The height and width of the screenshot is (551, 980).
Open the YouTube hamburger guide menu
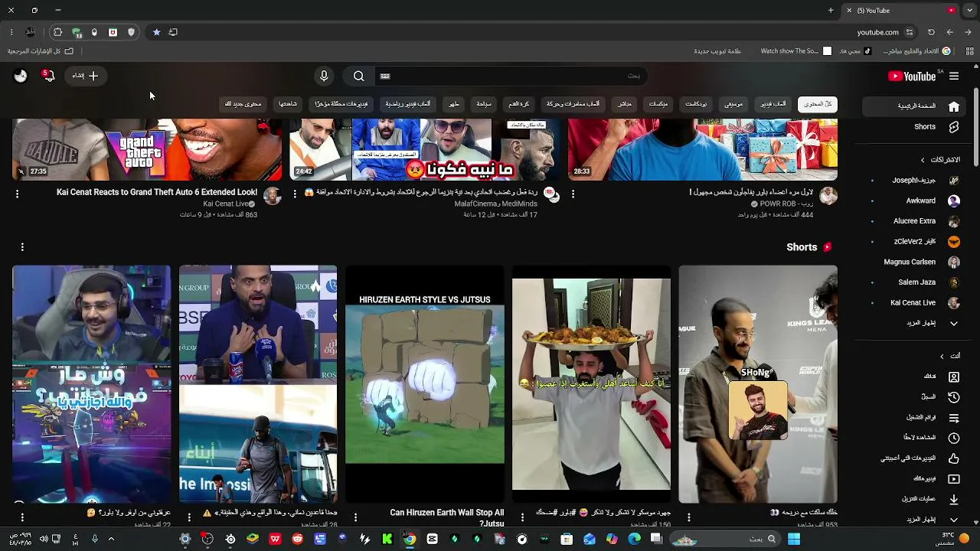tap(954, 76)
